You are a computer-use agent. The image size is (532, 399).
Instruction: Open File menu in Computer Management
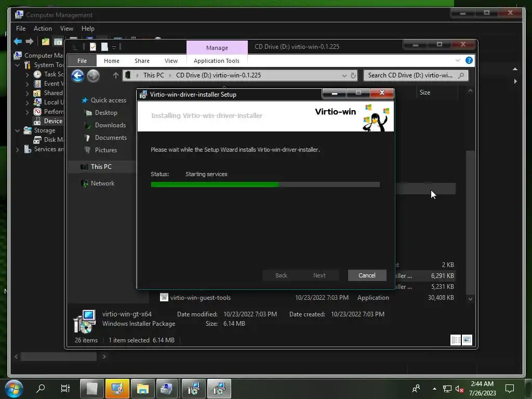[21, 29]
